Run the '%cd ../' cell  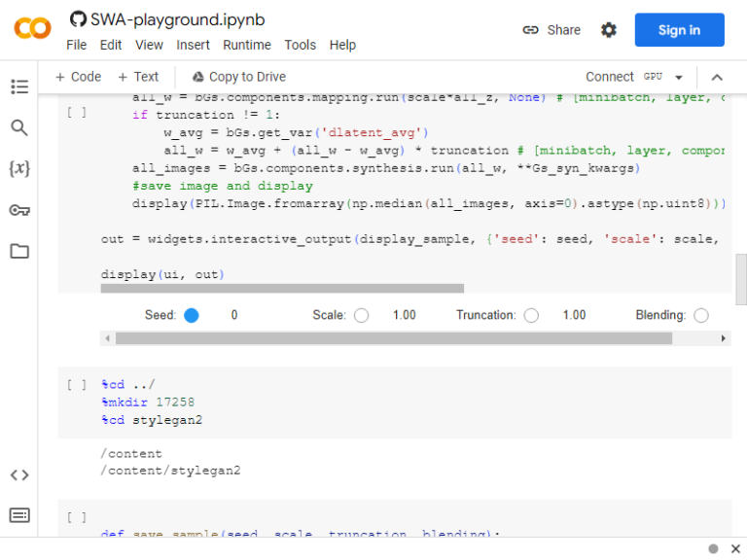77,384
